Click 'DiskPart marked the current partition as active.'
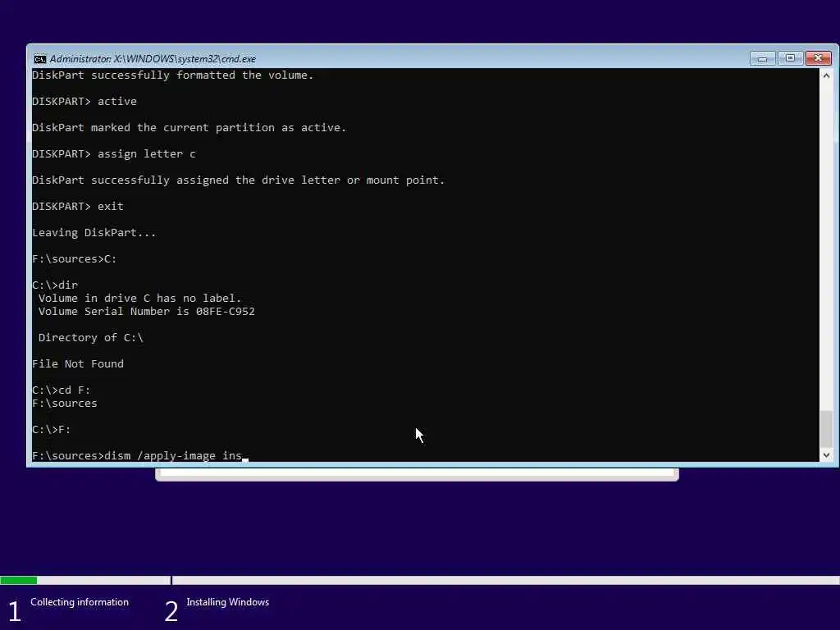 tap(189, 127)
